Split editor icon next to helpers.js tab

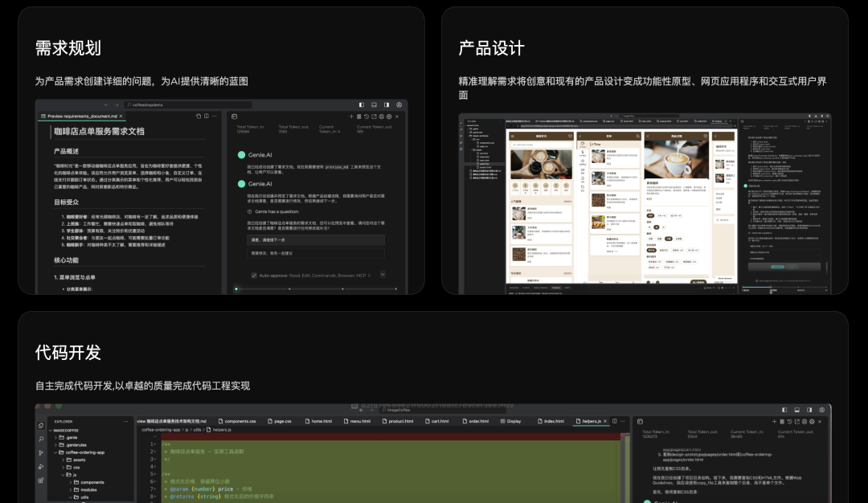pyautogui.click(x=615, y=421)
